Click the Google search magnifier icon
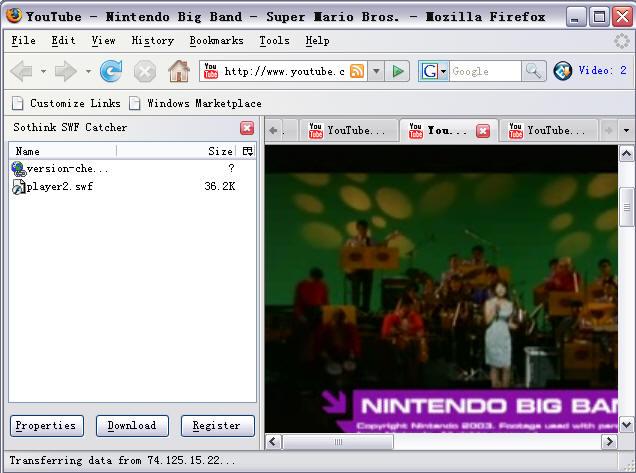636x473 pixels. tap(533, 71)
